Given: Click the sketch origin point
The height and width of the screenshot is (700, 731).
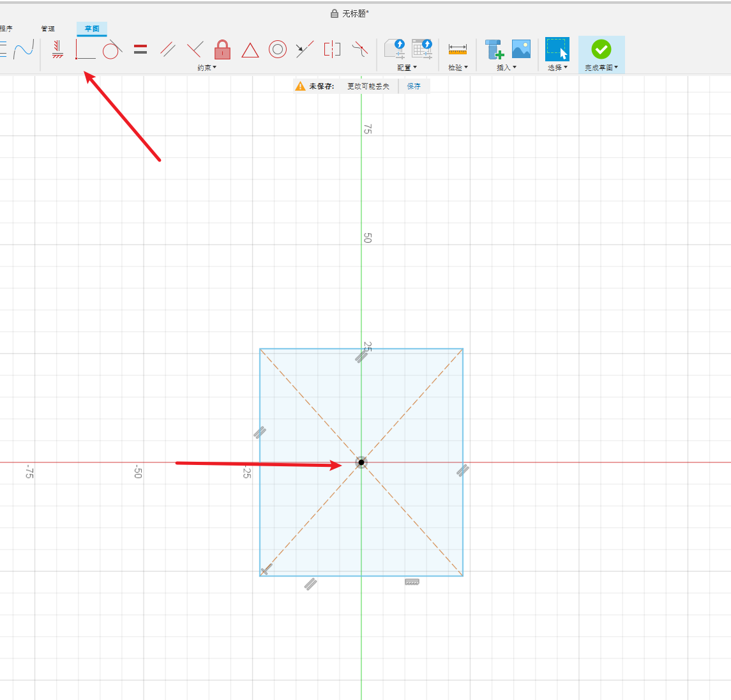Looking at the screenshot, I should pos(361,462).
